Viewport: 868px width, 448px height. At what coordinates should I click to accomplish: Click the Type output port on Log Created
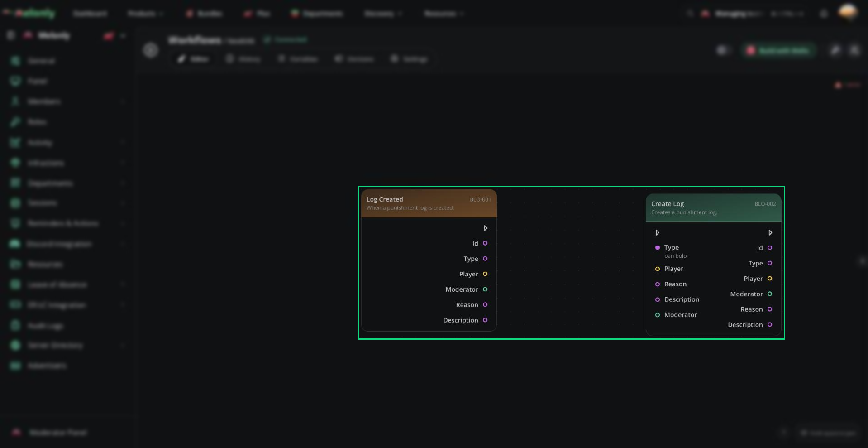point(485,259)
